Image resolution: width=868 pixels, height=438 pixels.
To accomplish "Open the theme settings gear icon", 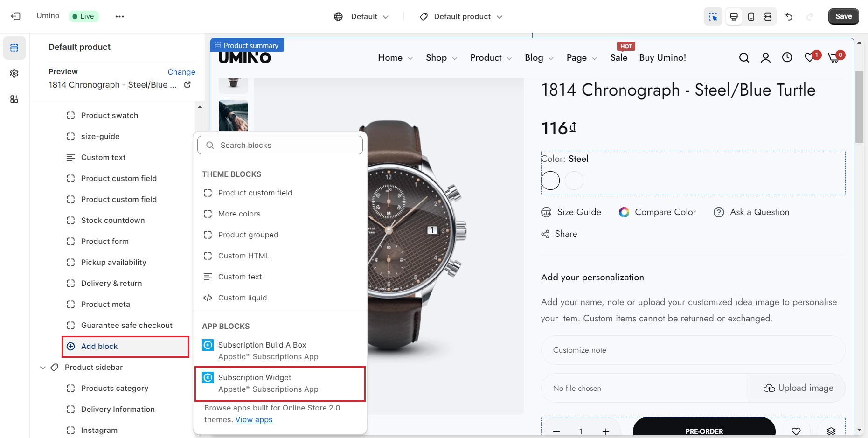I will 14,74.
